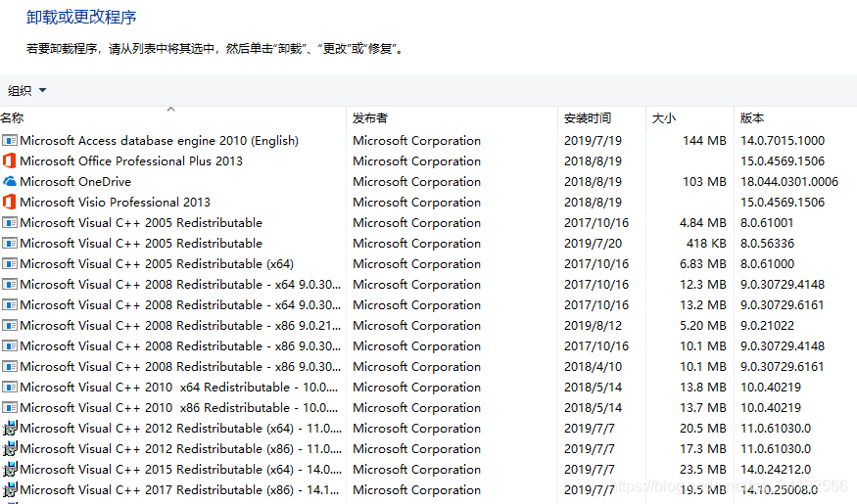Image resolution: width=857 pixels, height=504 pixels.
Task: Click icon of Visual C++ 2008 x86 installed 2018/4/10
Action: coord(9,366)
